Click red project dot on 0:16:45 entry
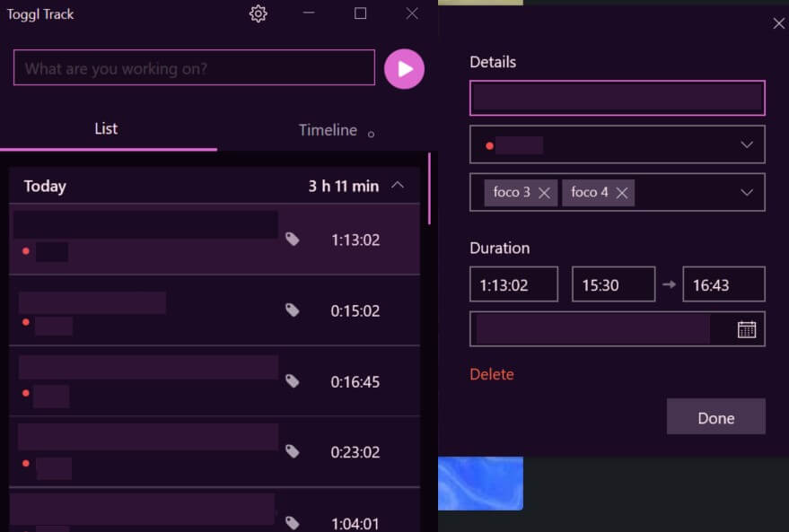 point(26,393)
